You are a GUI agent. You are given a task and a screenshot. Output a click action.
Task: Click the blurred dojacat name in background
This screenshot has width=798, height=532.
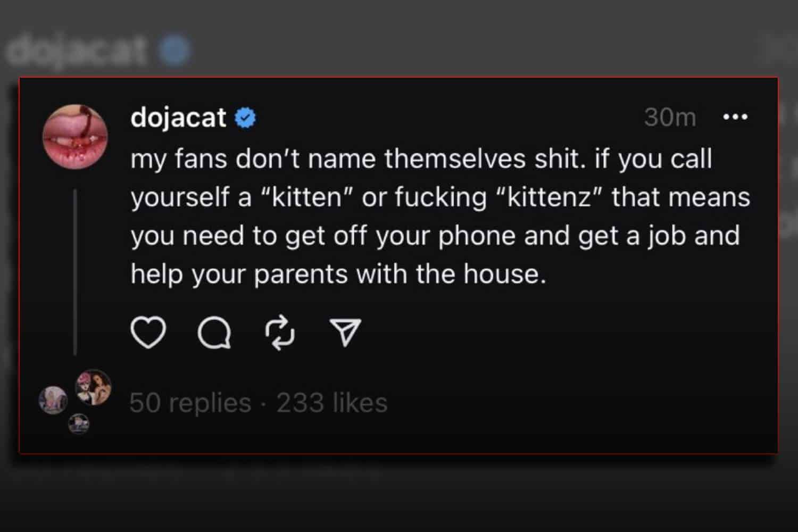coord(77,51)
